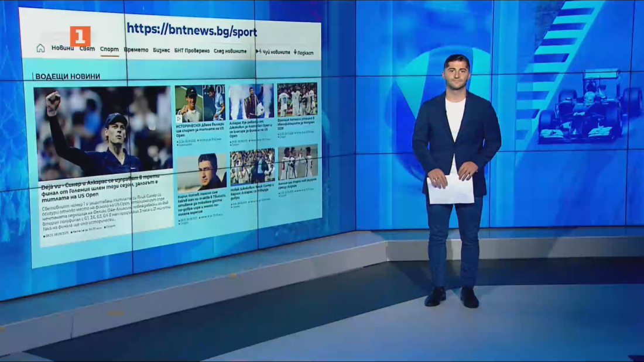Viewport: 644px width, 362px height.
Task: Open the Бизнес section
Action: tap(162, 50)
